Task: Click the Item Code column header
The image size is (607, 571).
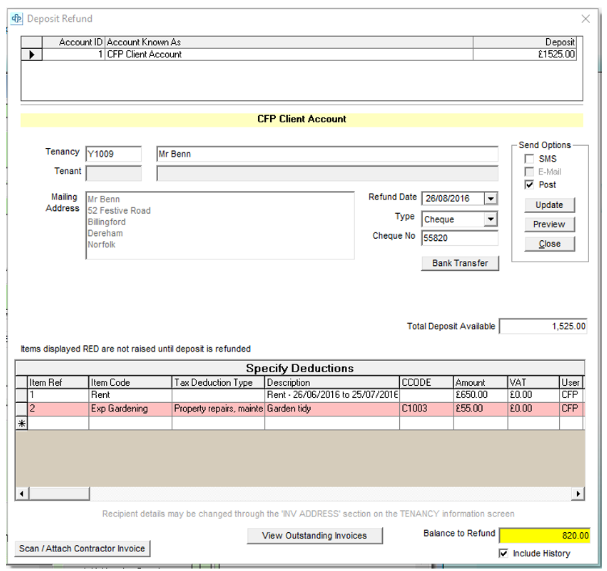Action: pos(130,382)
